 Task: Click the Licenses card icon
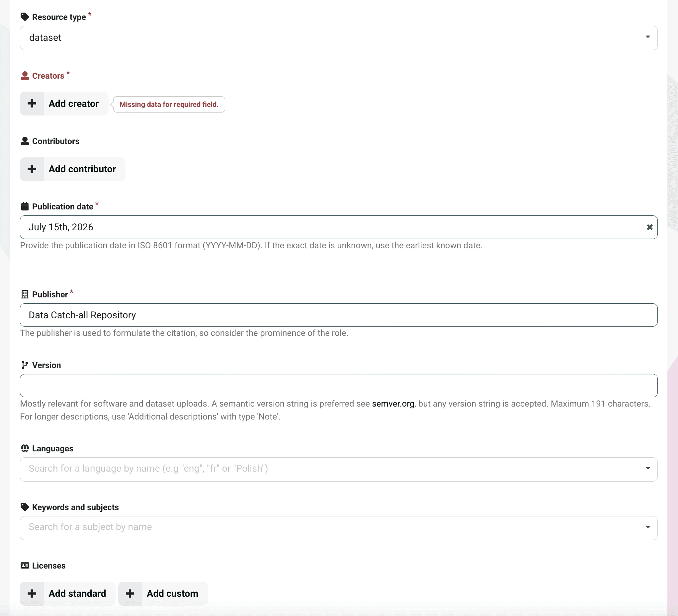click(x=25, y=566)
